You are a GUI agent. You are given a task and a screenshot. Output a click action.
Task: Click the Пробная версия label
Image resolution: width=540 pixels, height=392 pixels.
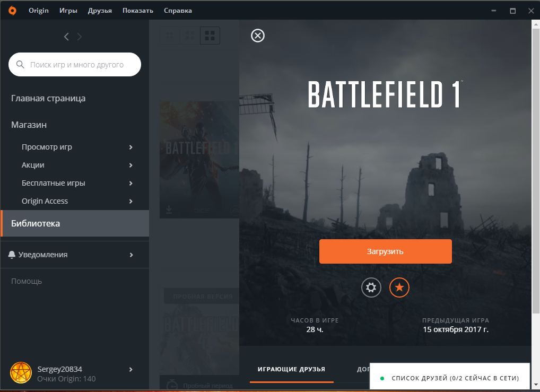click(x=203, y=296)
